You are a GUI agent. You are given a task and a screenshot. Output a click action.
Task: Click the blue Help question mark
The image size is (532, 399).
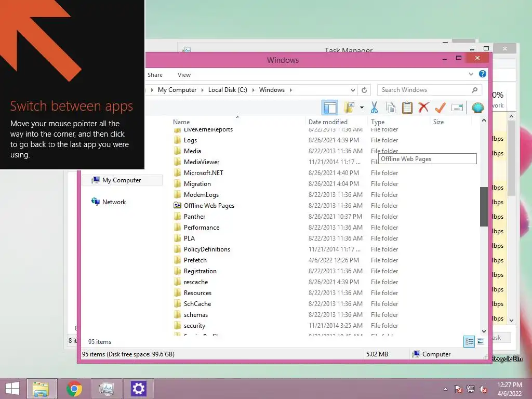pyautogui.click(x=483, y=74)
